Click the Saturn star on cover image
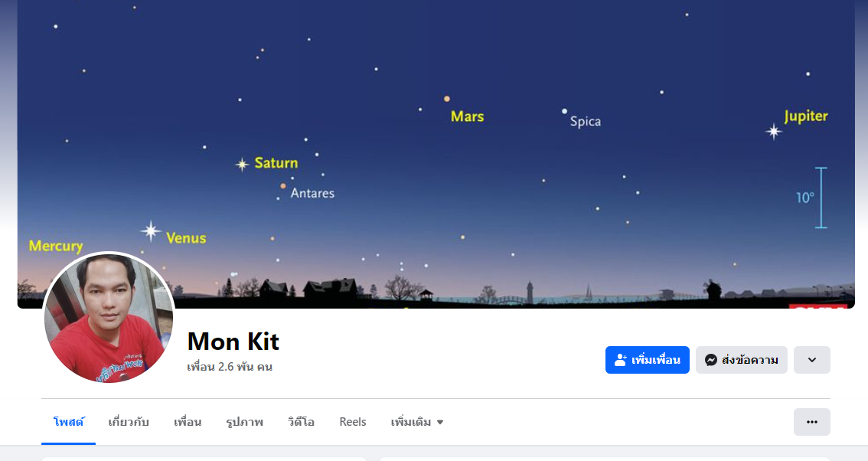Viewport: 868px width, 461px height. pos(242,165)
